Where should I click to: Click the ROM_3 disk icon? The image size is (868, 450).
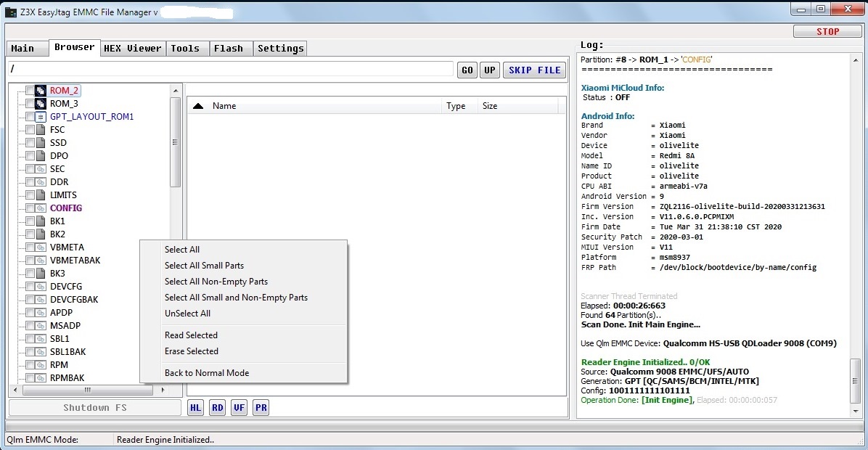(41, 104)
